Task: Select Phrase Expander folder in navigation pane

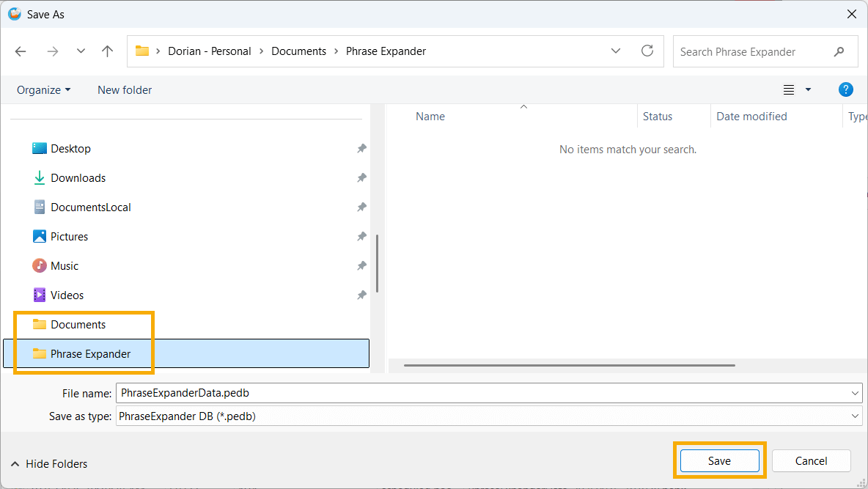Action: pos(186,353)
